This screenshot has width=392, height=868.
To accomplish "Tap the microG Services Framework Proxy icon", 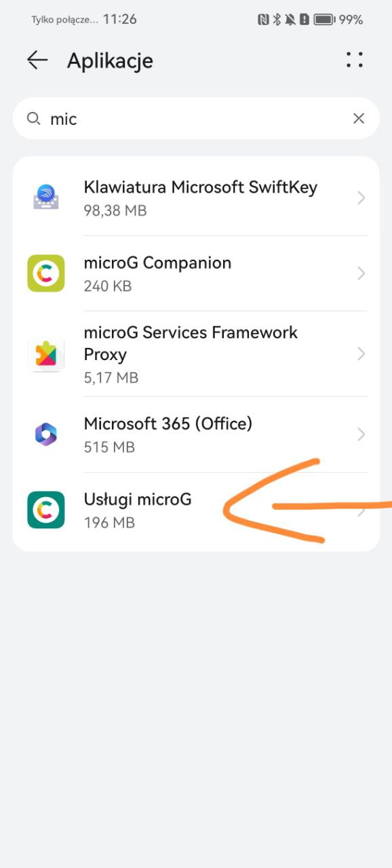I will pyautogui.click(x=46, y=353).
